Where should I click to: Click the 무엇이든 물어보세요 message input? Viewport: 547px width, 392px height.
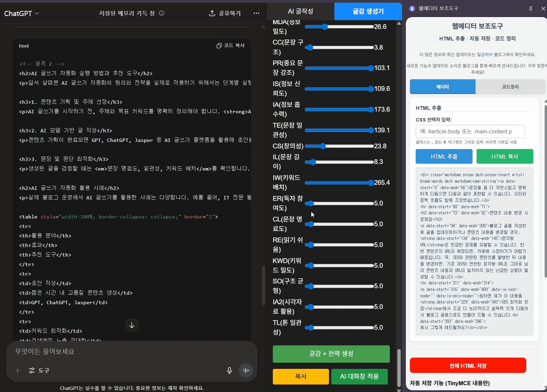132,352
